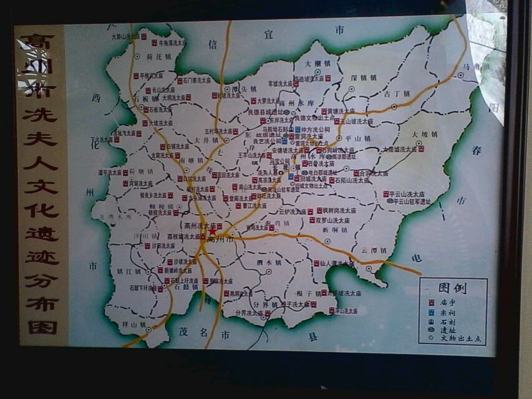Click the 图例 legend heading

pyautogui.click(x=452, y=288)
